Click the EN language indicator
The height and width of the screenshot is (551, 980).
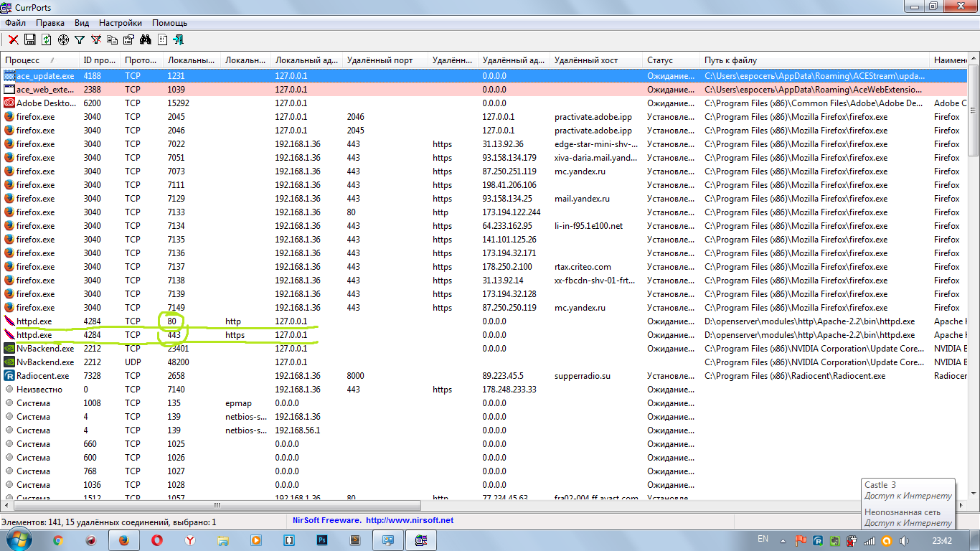(763, 539)
